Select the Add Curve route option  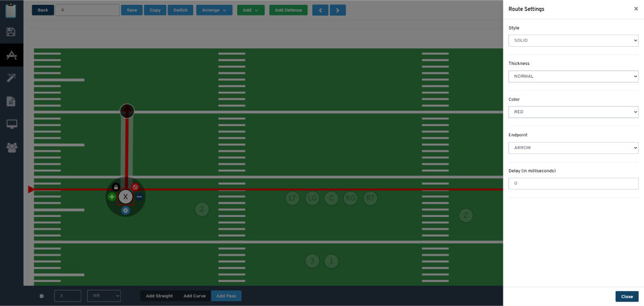click(194, 296)
